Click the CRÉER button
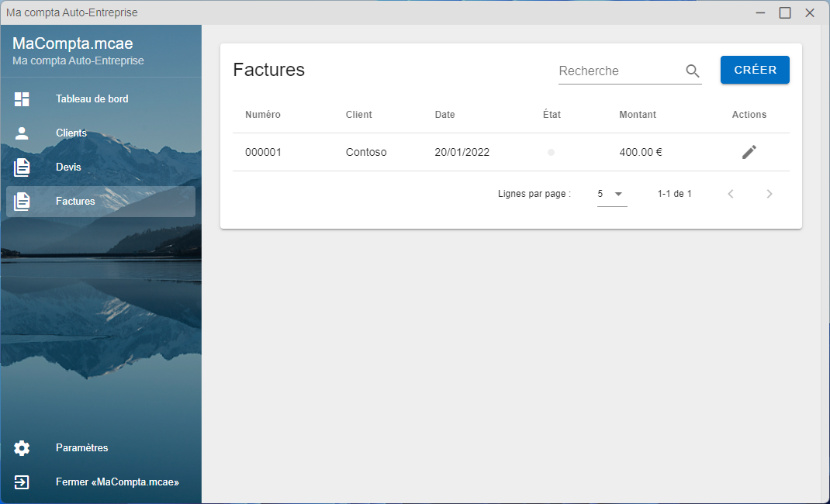This screenshot has height=504, width=830. coord(755,70)
